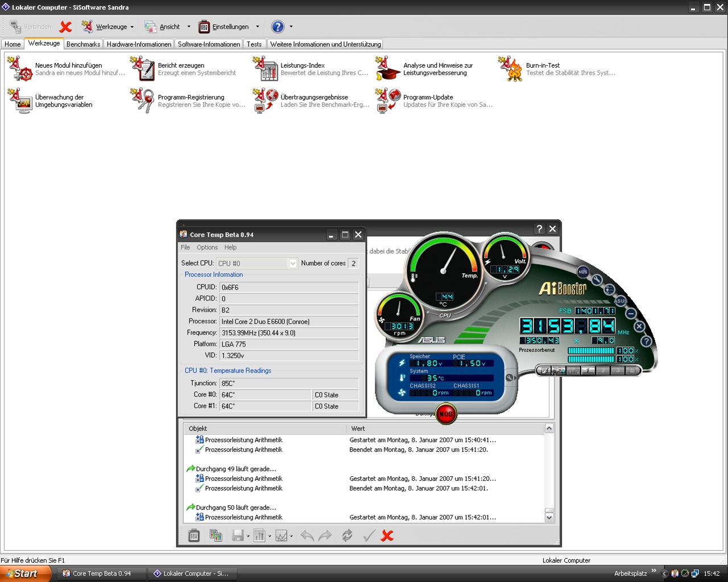Click the Objekt column header
Image resolution: width=728 pixels, height=582 pixels.
click(265, 429)
